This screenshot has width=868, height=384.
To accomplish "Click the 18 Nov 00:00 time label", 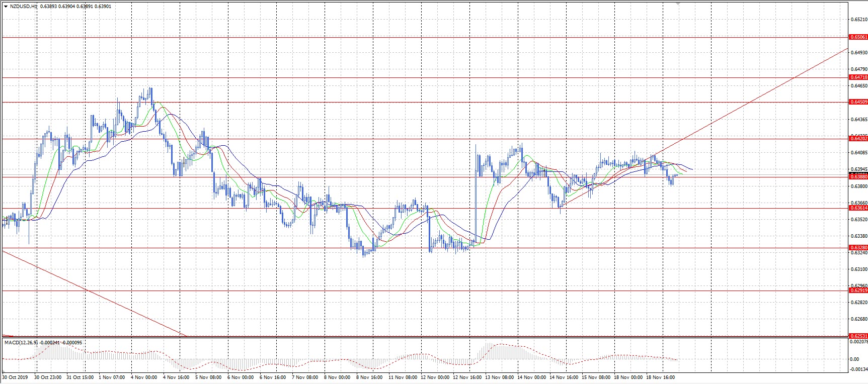I will click(628, 377).
